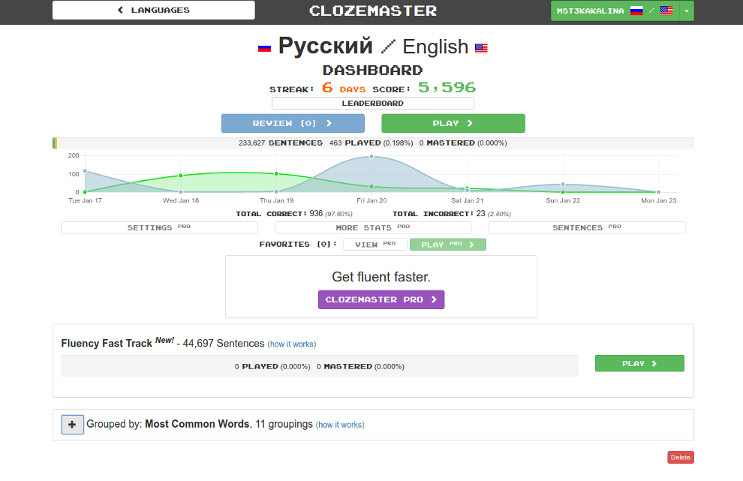Click the US flag in user menu

click(x=666, y=11)
